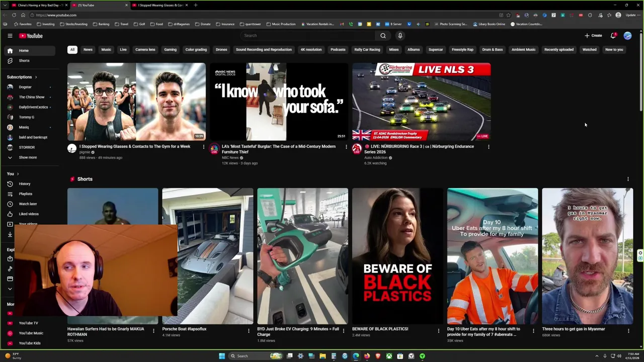Screen dimensions: 644x362
Task: Open the YouTube hamburger guide menu
Action: pos(10,36)
